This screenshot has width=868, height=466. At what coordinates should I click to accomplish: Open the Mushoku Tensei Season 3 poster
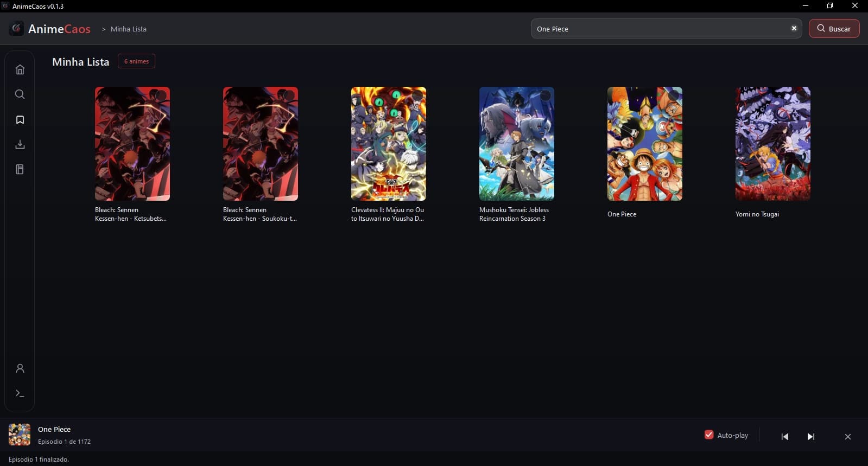517,144
